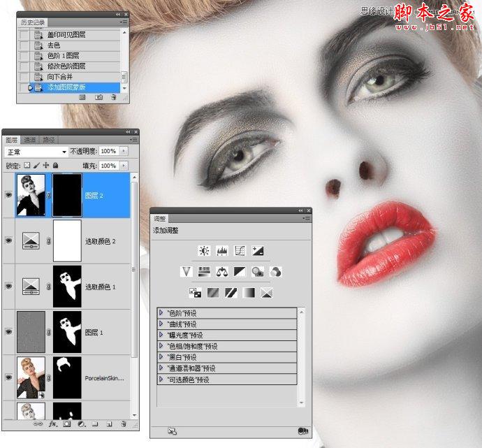Add a Threshold adjustment
The image size is (482, 448).
pos(231,292)
